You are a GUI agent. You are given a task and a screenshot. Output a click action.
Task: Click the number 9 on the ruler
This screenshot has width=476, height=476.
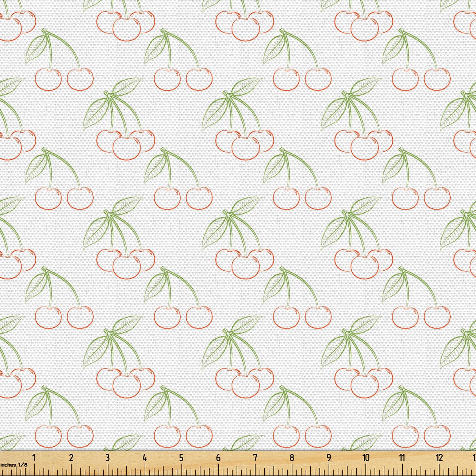329,458
